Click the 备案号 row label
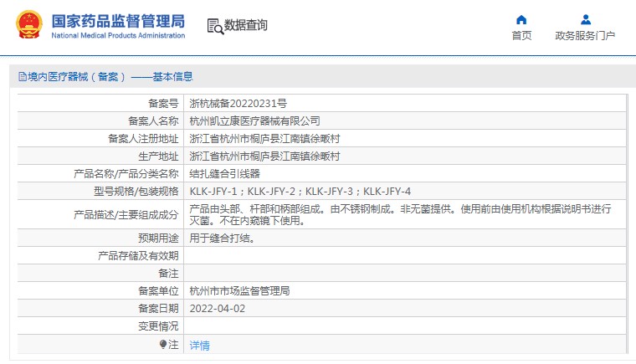The image size is (636, 364). 163,104
